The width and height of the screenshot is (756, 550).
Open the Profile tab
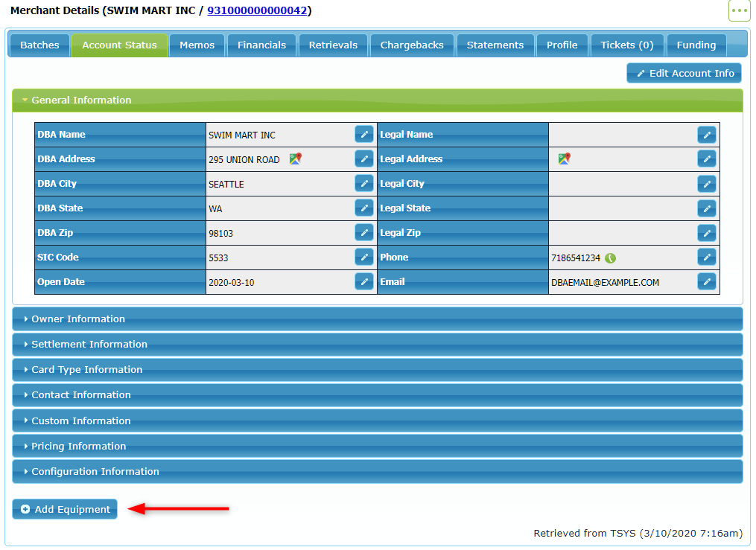click(562, 45)
